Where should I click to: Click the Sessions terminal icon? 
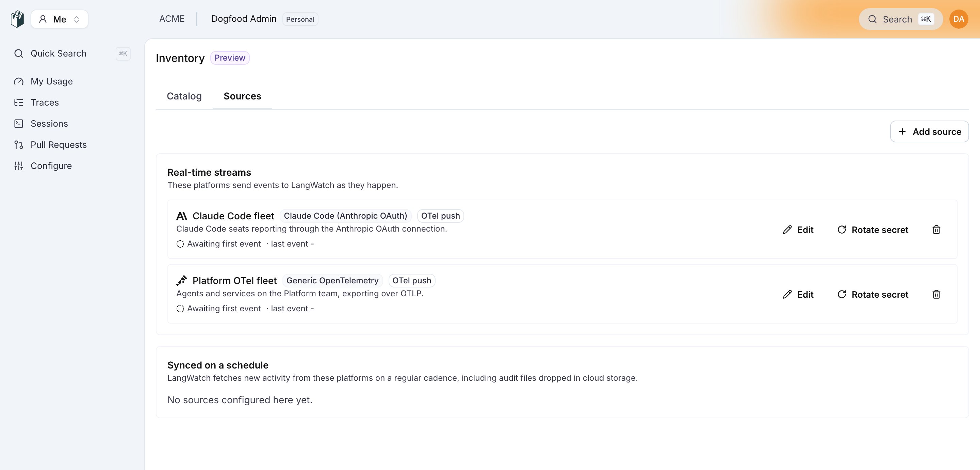point(19,123)
